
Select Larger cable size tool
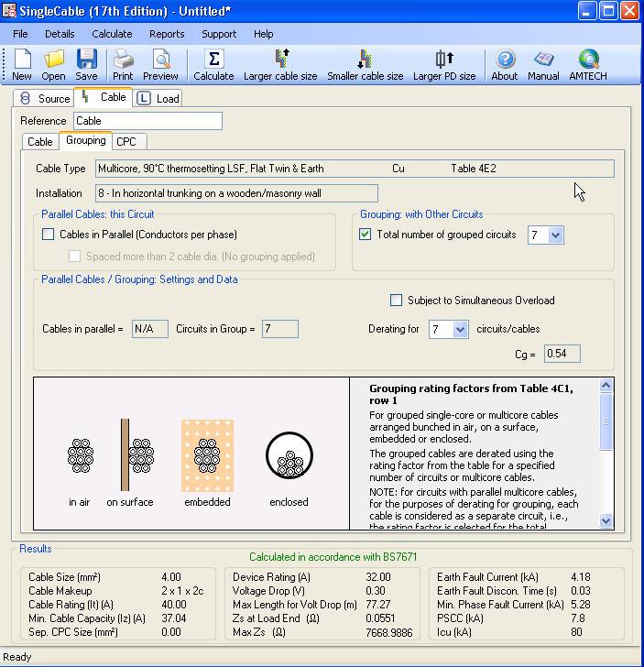[x=280, y=64]
